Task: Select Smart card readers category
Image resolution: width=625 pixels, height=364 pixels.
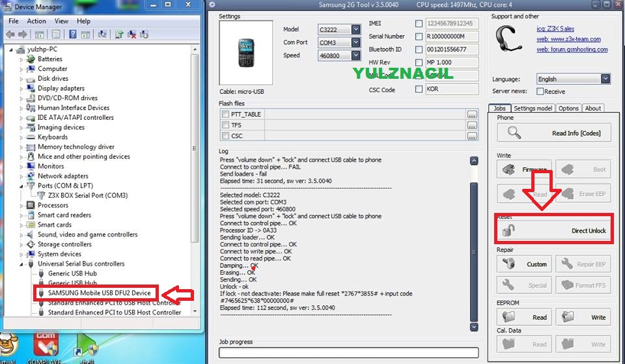Action: pos(64,215)
